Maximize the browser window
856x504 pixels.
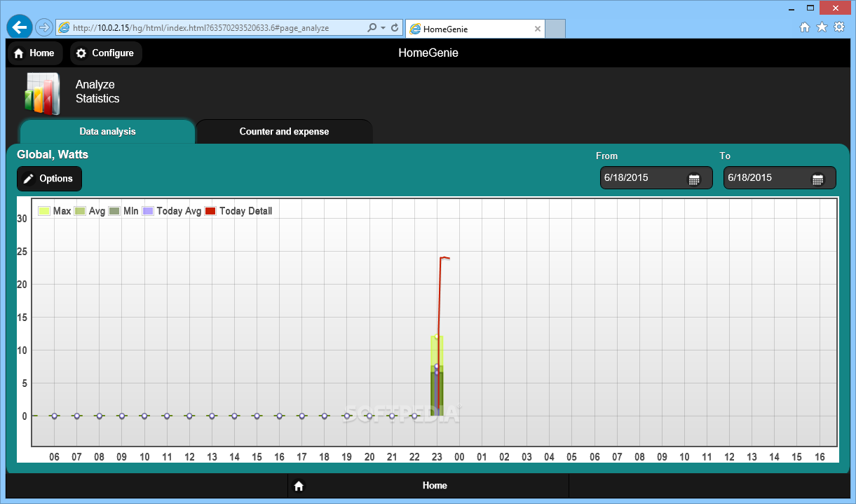point(810,8)
